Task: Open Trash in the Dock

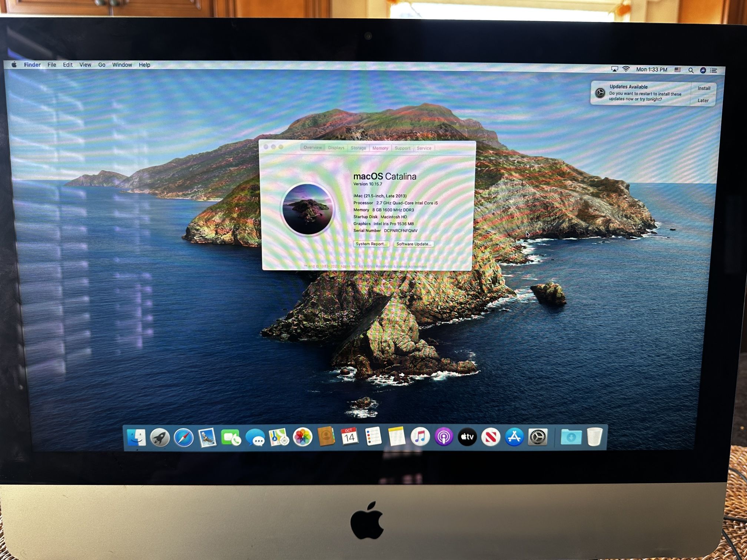Action: (x=595, y=437)
